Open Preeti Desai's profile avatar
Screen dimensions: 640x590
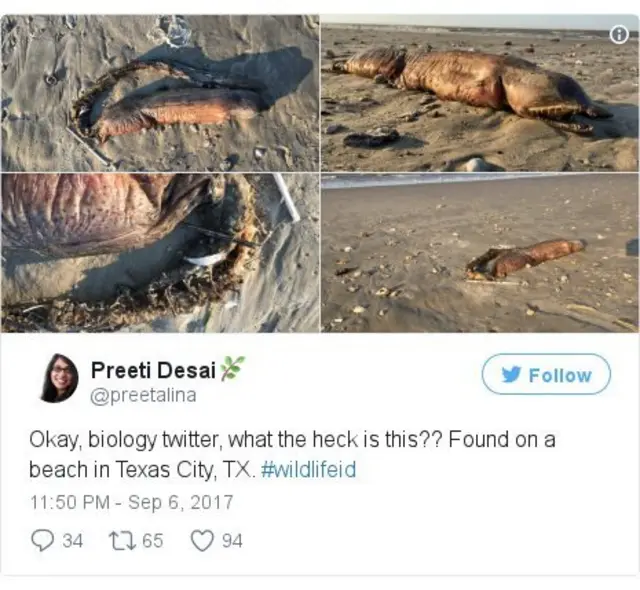click(59, 379)
